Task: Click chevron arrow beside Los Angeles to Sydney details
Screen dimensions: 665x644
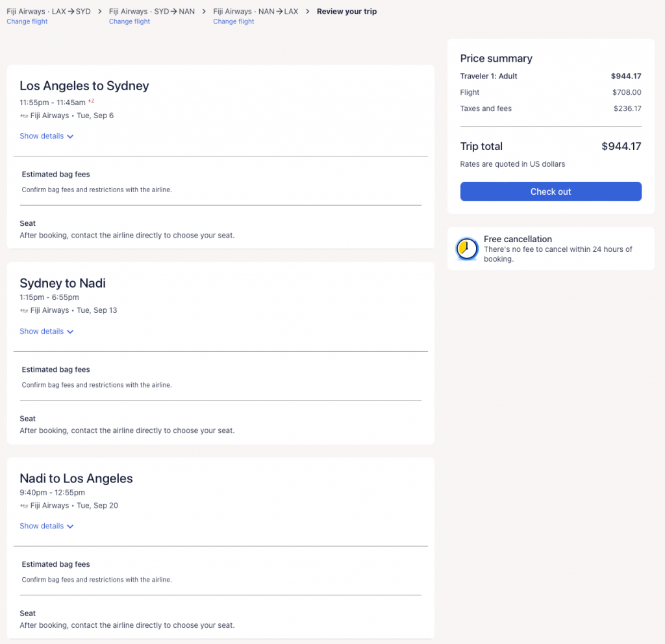Action: 70,137
